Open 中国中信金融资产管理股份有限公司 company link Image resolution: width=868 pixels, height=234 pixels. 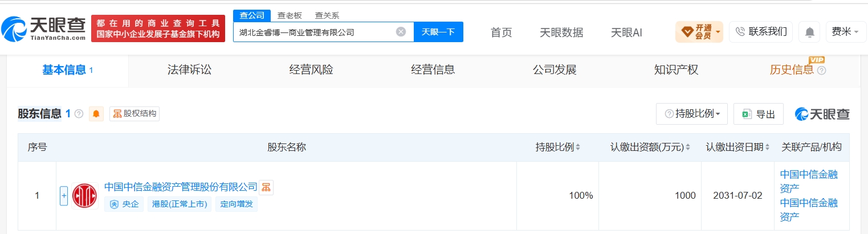[x=181, y=187]
